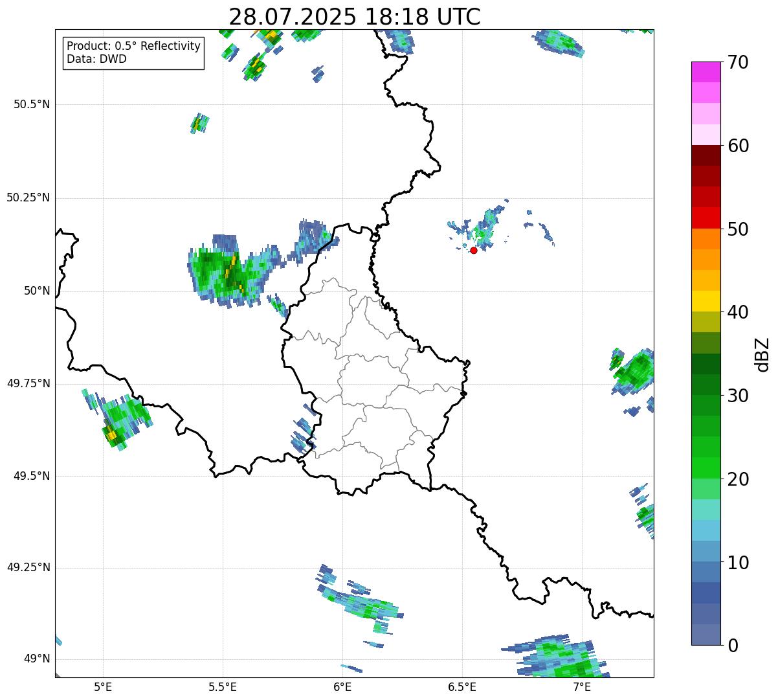Click the longitude label 6.5°E
This screenshot has width=778, height=700.
coord(462,687)
